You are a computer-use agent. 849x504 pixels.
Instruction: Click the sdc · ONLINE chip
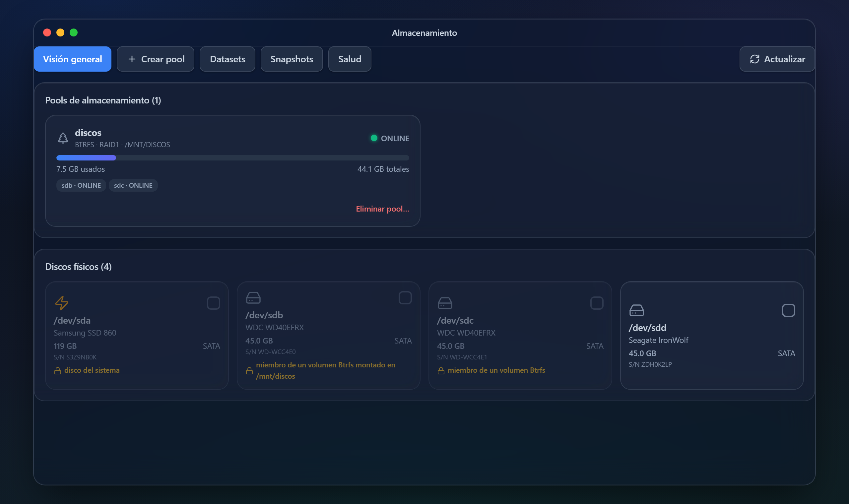coord(133,185)
